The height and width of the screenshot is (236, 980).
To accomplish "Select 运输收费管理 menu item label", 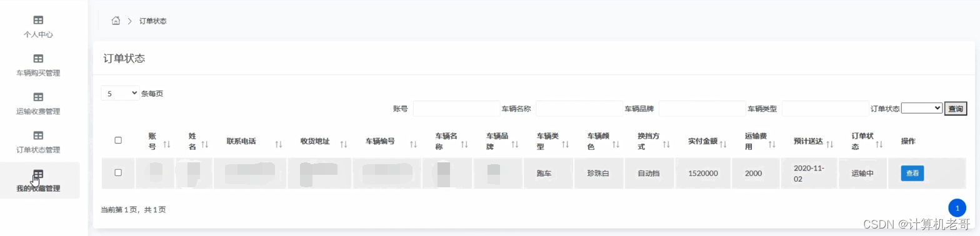I will pyautogui.click(x=38, y=112).
